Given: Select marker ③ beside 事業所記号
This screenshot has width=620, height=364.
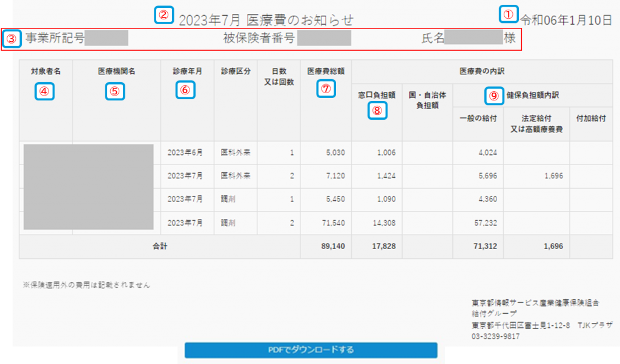Looking at the screenshot, I should (12, 39).
